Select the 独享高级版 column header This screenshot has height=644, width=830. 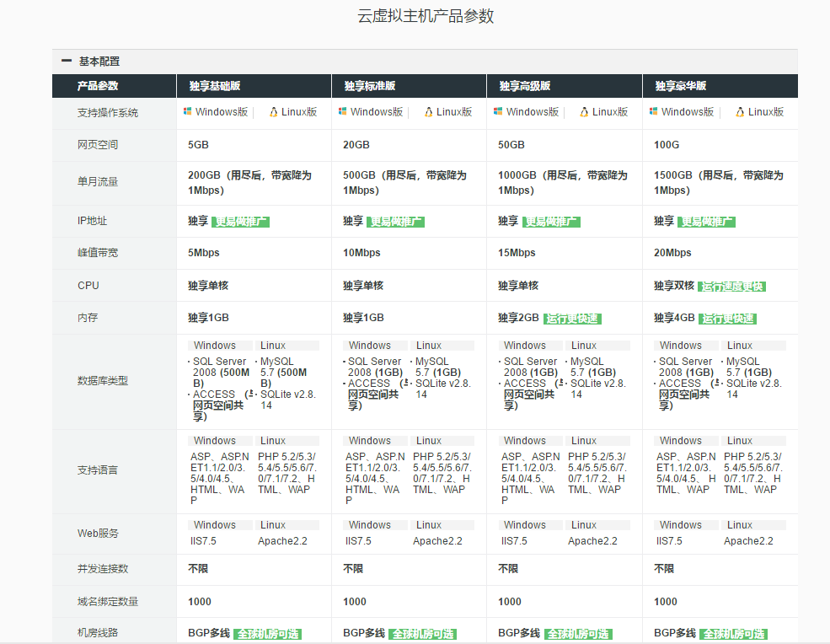click(565, 86)
